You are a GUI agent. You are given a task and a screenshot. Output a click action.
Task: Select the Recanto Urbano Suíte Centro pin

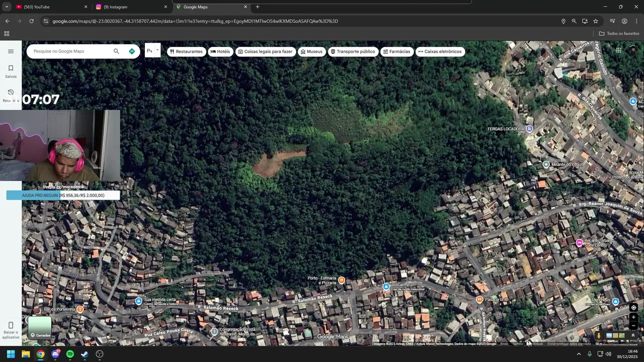(x=579, y=243)
